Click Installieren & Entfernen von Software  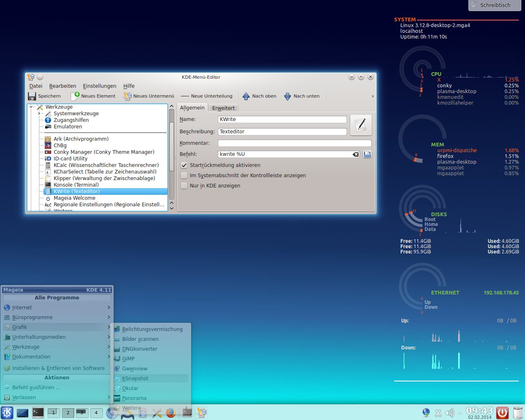[x=57, y=368]
